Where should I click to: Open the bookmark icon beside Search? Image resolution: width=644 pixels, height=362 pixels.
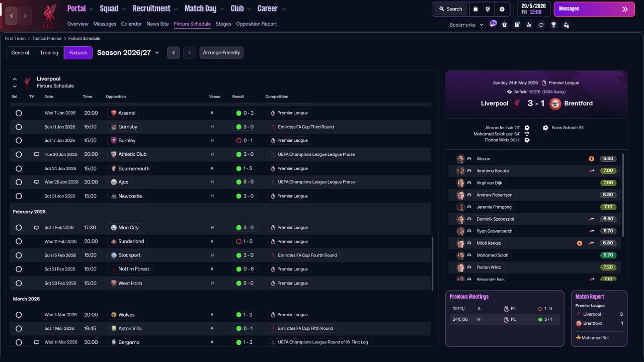pyautogui.click(x=476, y=9)
